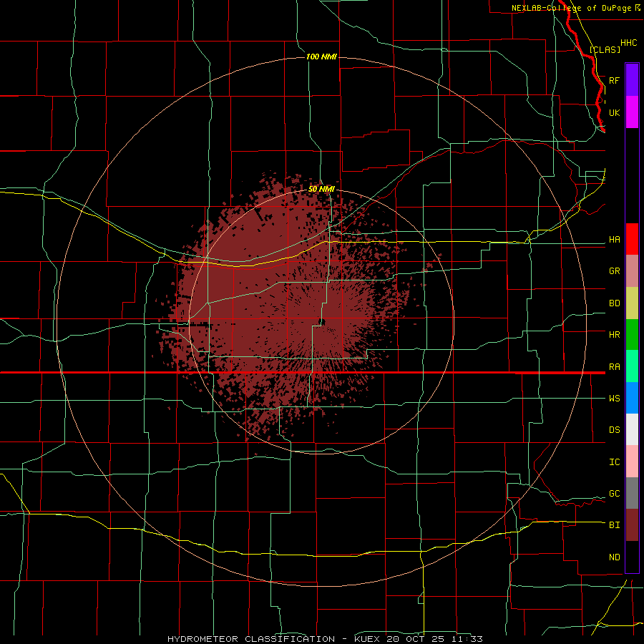The image size is (644, 644).
Task: Click the ND legend label
Action: 614,557
